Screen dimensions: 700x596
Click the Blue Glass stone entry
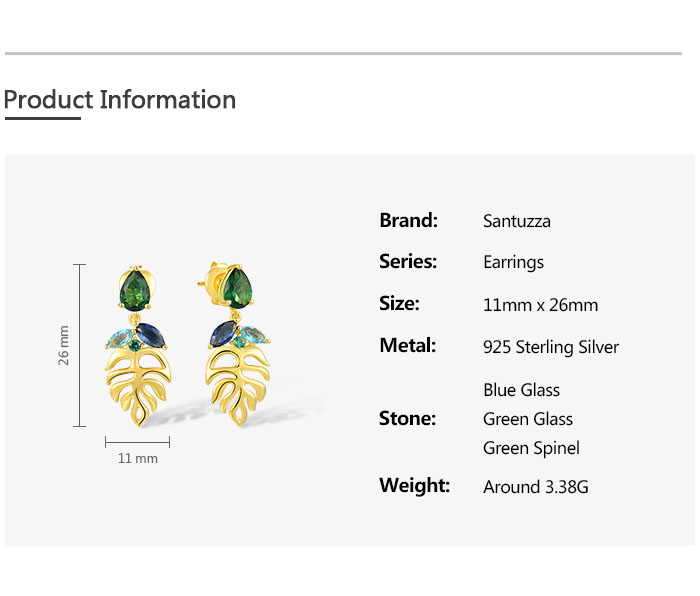[521, 390]
